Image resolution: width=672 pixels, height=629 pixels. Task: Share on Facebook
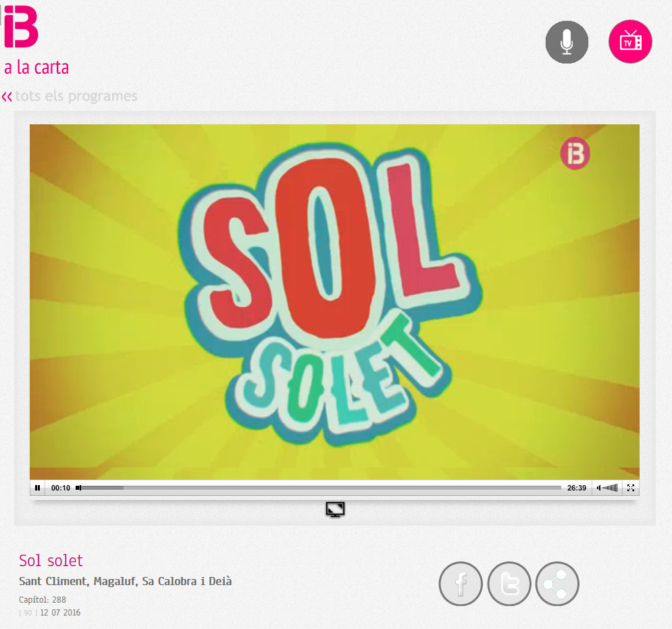coord(461,584)
